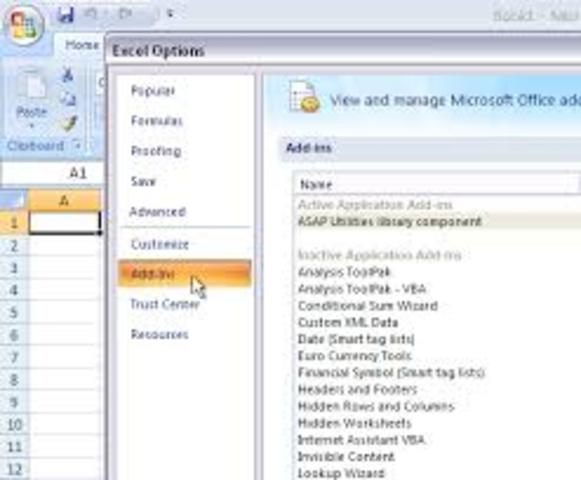Select row 8 header
Screen dimensions: 581x480
tap(14, 380)
